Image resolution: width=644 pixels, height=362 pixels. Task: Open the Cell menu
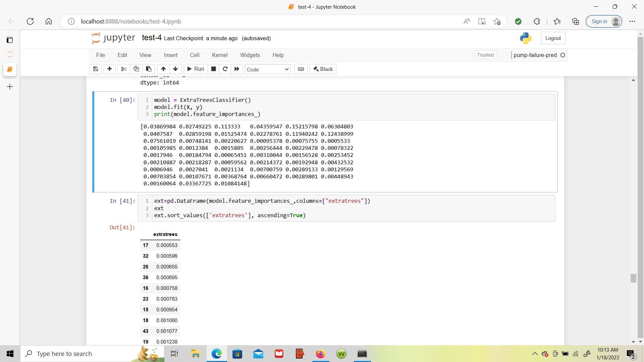click(x=195, y=55)
